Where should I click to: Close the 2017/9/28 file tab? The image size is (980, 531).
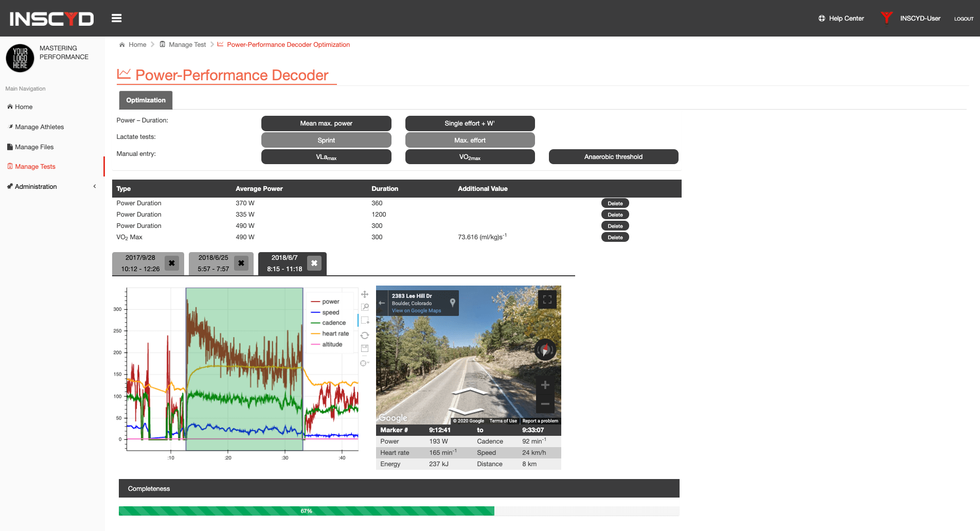(172, 263)
